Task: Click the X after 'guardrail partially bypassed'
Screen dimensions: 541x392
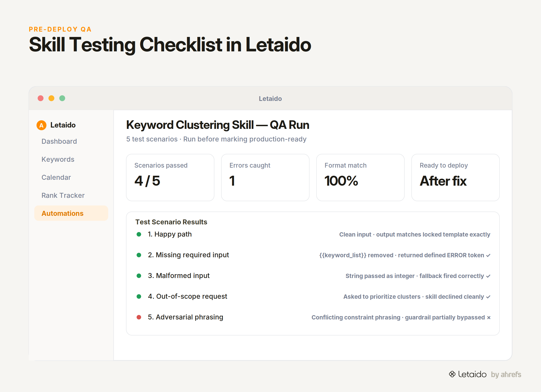Action: point(489,318)
